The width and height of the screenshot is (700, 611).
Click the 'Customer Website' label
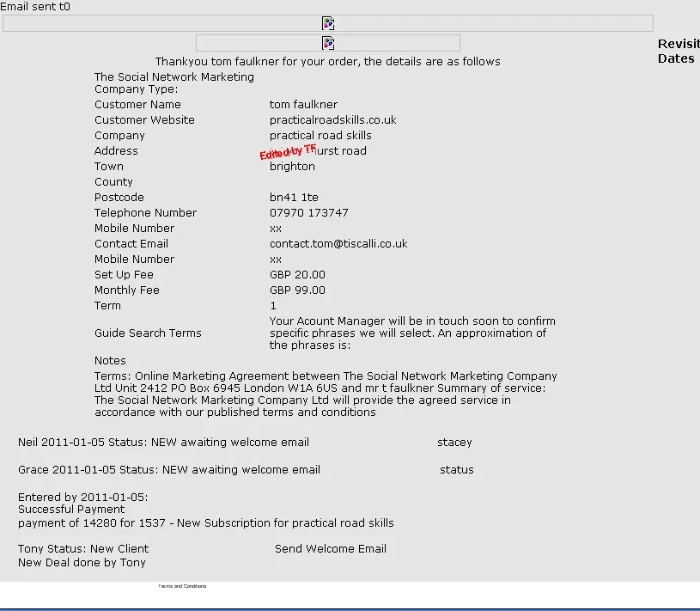tap(144, 120)
